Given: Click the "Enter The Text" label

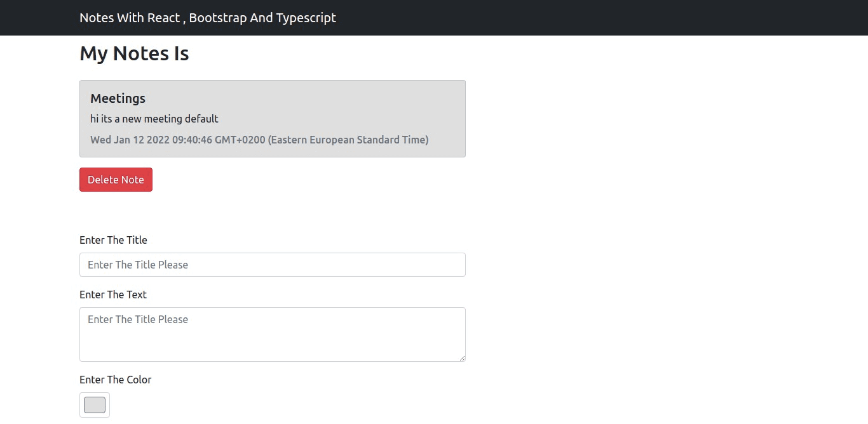Looking at the screenshot, I should [113, 295].
